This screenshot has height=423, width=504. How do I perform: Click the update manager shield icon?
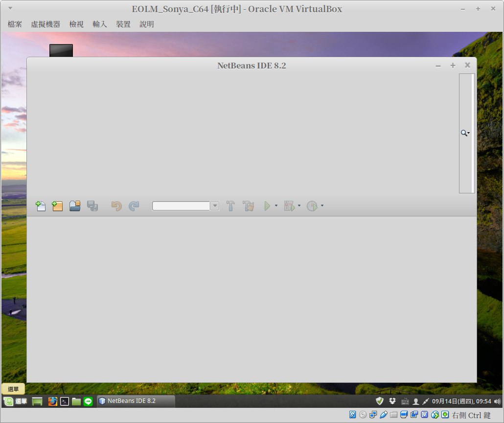click(x=380, y=401)
